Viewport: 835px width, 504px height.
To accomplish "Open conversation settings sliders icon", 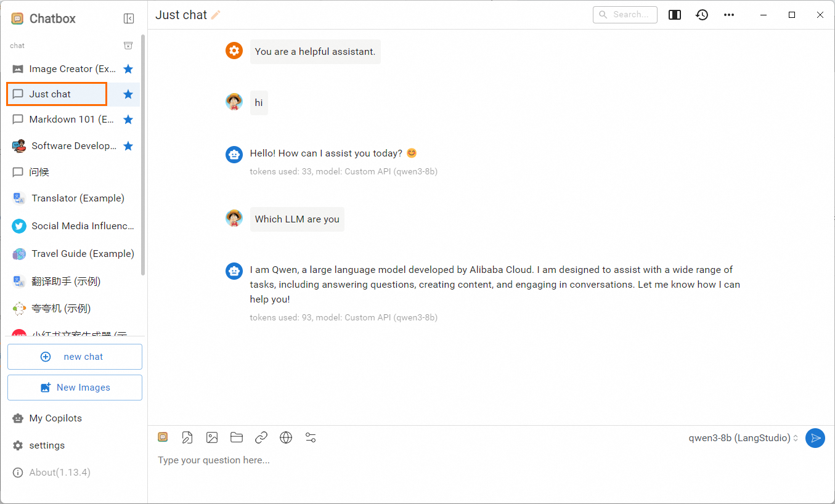I will tap(311, 437).
